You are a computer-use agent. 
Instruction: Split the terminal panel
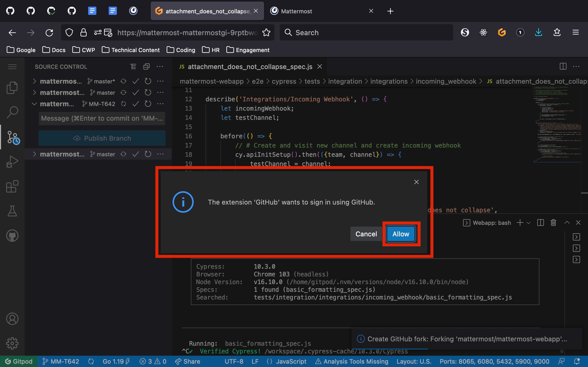click(540, 223)
